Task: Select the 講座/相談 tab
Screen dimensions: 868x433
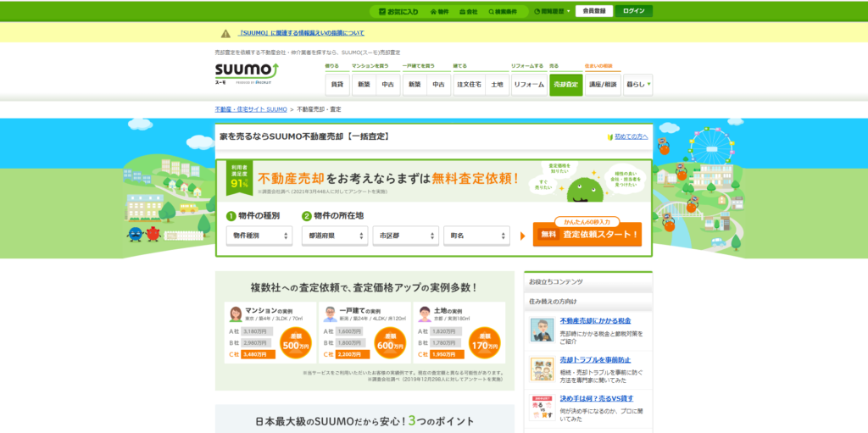Action: click(x=603, y=85)
